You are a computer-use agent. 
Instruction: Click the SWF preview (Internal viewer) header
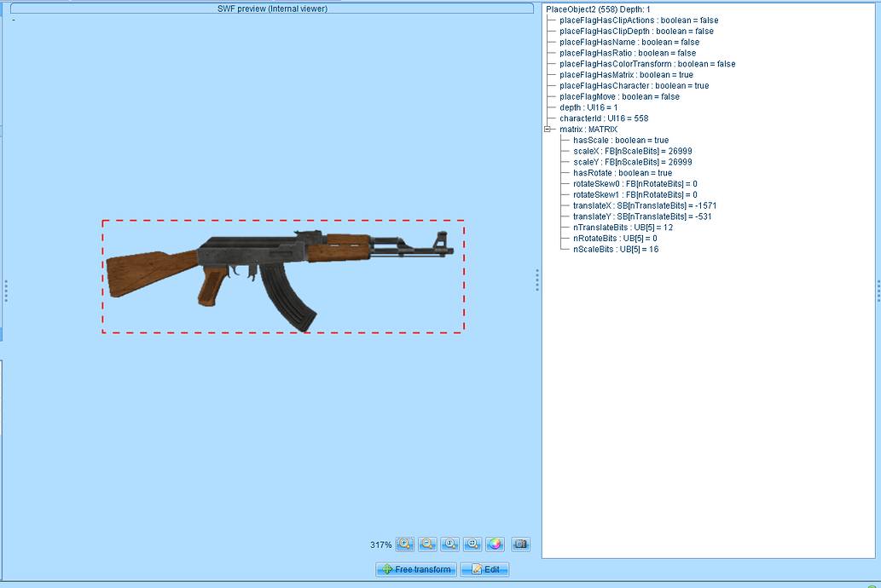click(x=272, y=9)
